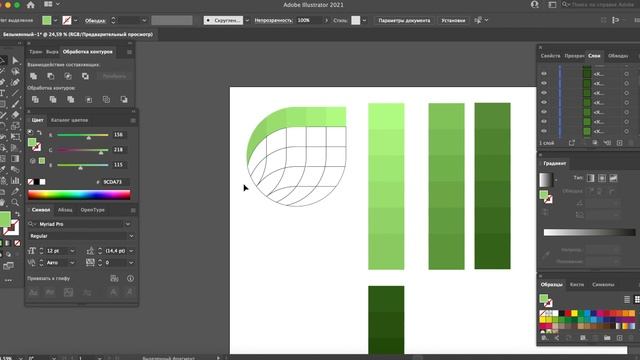Swap fill and stroke in Color panel
The width and height of the screenshot is (640, 360).
point(39,133)
